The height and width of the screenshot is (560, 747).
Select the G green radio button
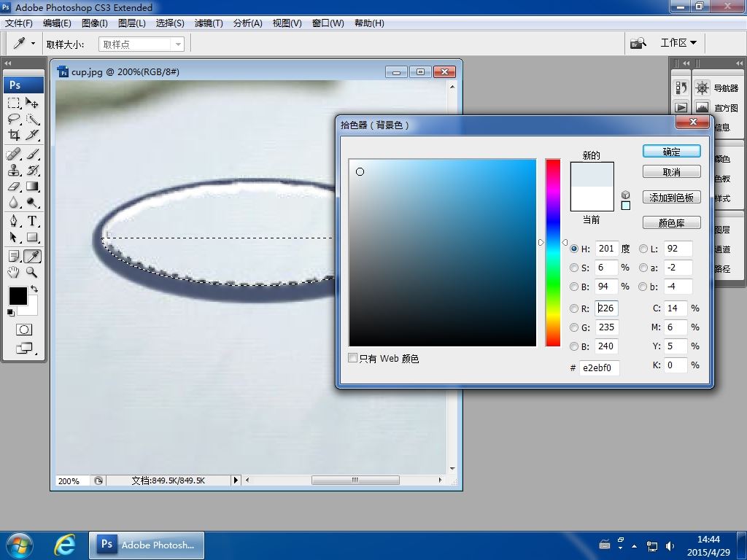click(574, 327)
